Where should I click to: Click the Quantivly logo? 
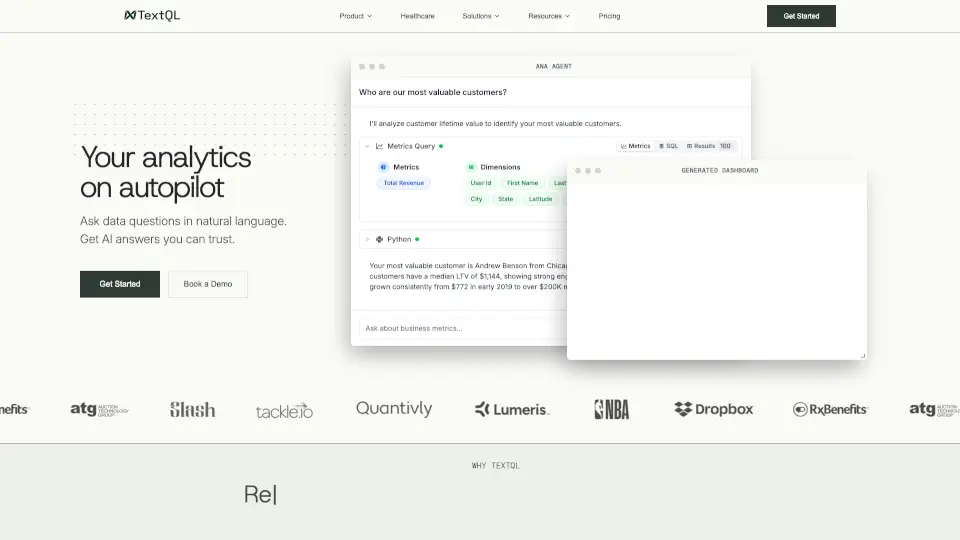point(394,408)
